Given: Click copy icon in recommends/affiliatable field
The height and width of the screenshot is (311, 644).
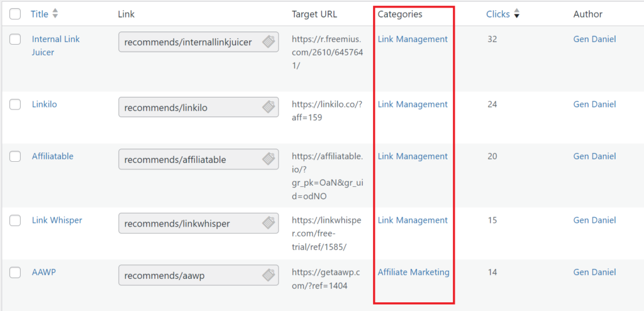Looking at the screenshot, I should click(269, 159).
